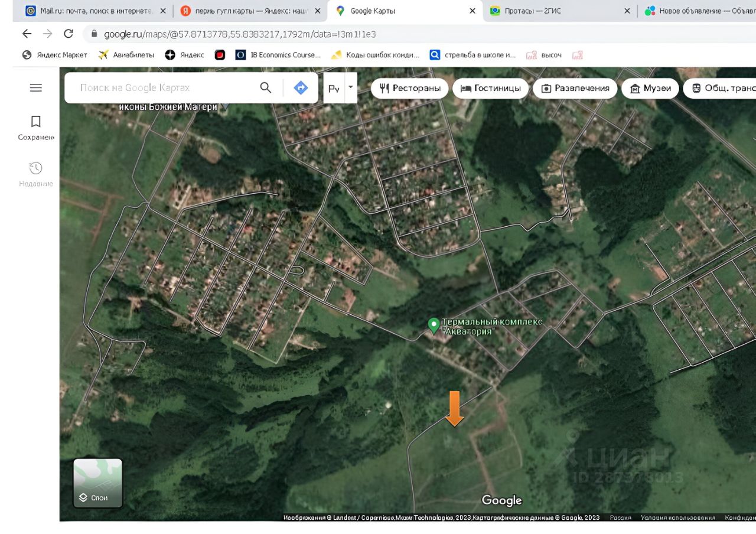Open the Яндекс bookmark
This screenshot has width=756, height=534.
[x=185, y=55]
